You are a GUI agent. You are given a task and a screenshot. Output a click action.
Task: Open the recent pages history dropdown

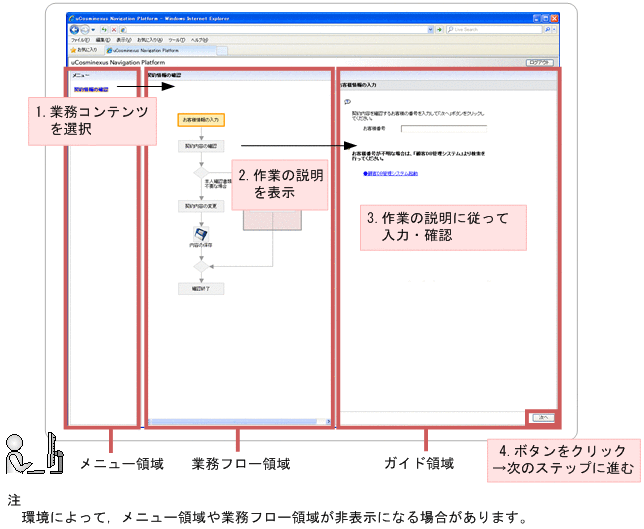click(x=93, y=30)
